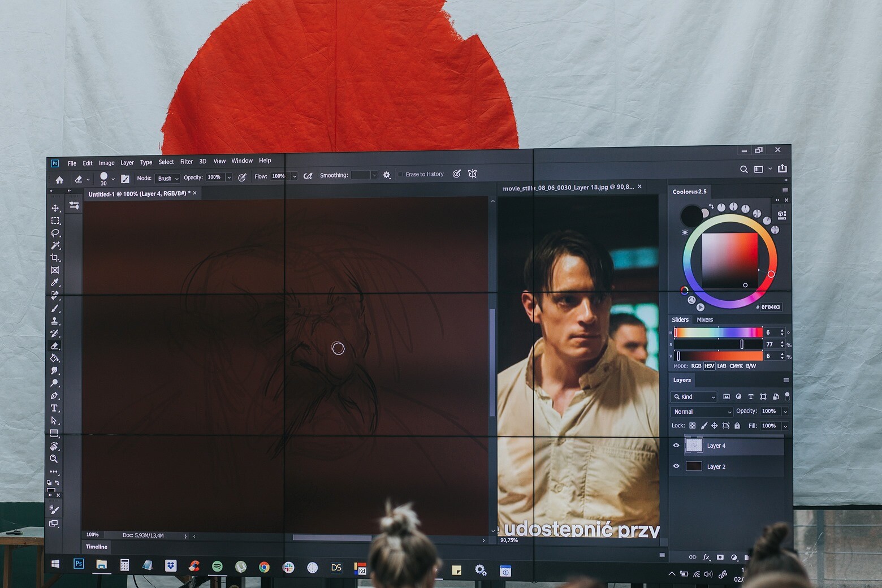Screen dimensions: 882x588
Task: Select the Eraser tool in toolbar
Action: [55, 345]
